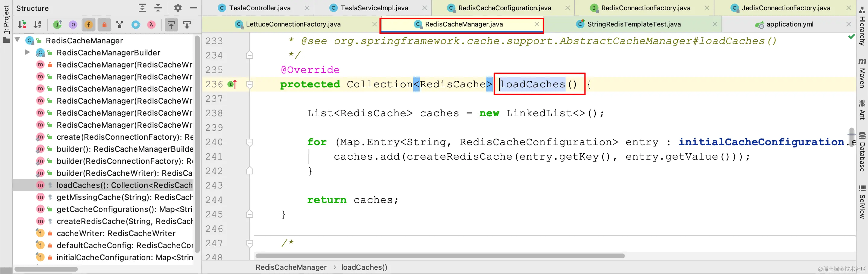Open the Maven tool window

click(x=862, y=73)
